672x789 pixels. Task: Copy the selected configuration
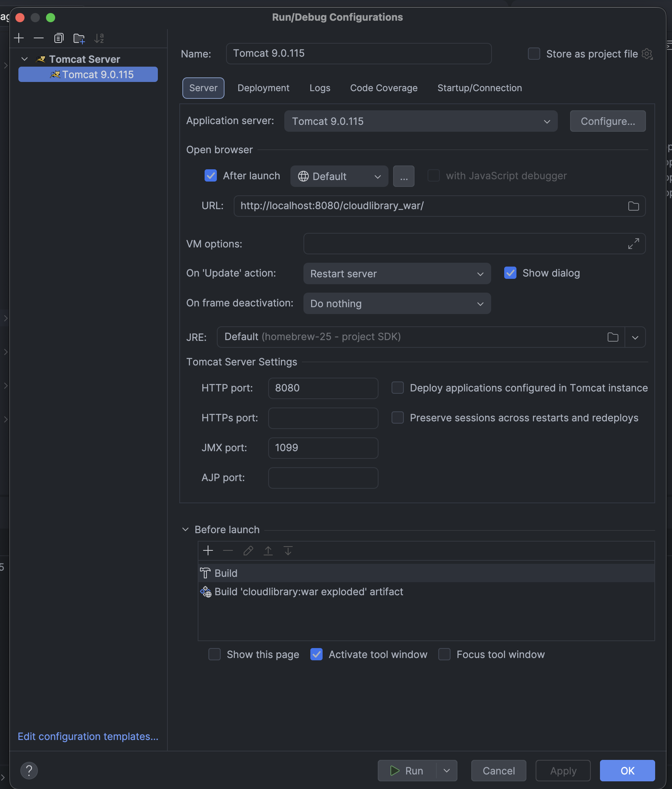tap(59, 38)
